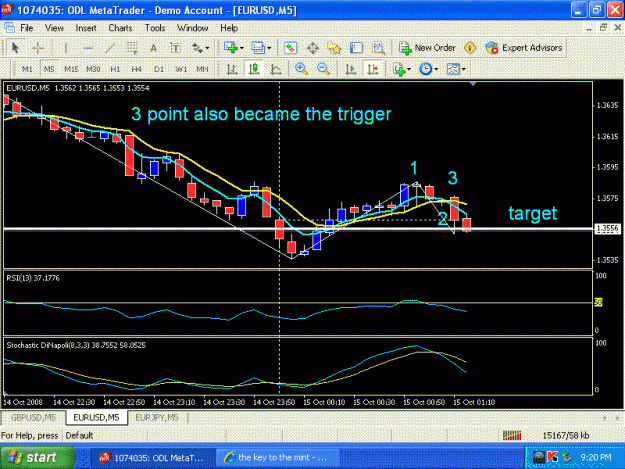Switch to line chart display

pos(276,69)
